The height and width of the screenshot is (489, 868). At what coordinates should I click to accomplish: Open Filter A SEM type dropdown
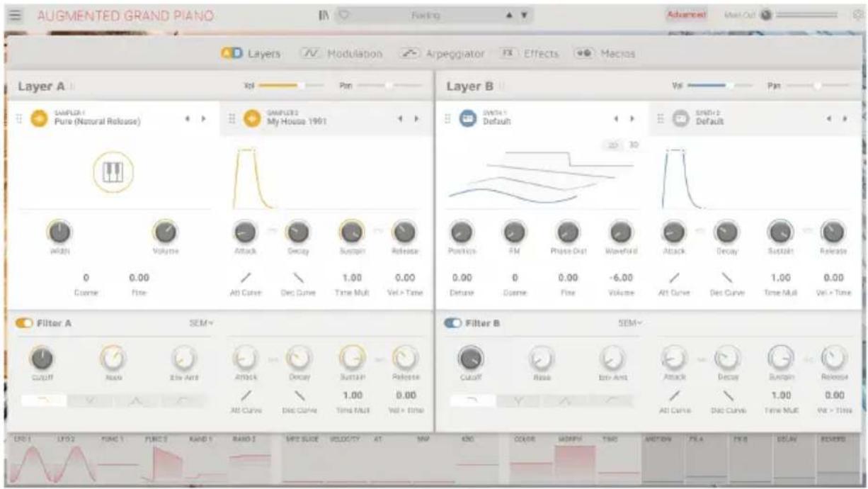[202, 323]
